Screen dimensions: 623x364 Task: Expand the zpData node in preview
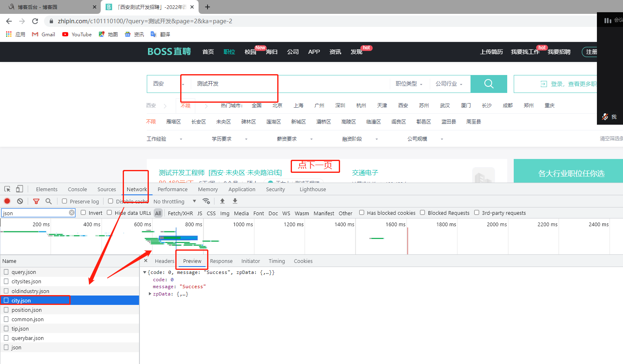150,294
